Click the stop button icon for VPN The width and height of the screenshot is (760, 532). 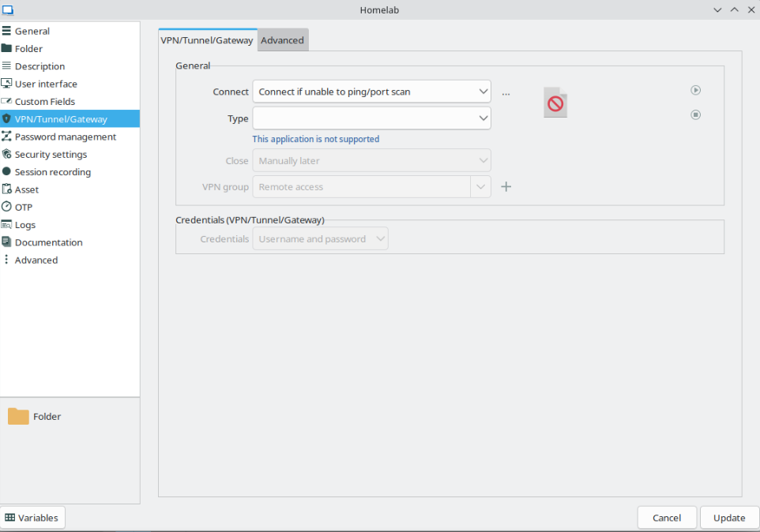coord(695,114)
